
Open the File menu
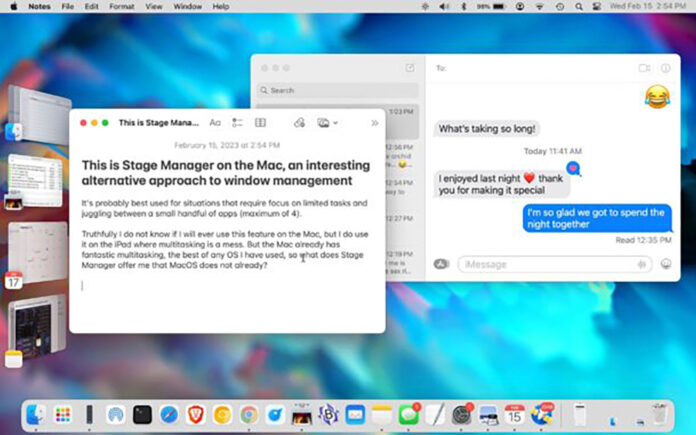[x=67, y=6]
